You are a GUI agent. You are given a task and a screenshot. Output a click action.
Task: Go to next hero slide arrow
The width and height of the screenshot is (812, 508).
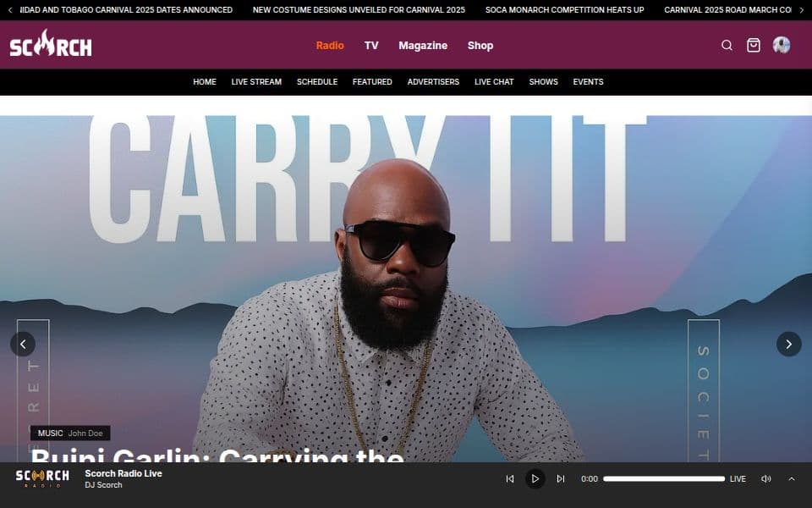click(788, 344)
